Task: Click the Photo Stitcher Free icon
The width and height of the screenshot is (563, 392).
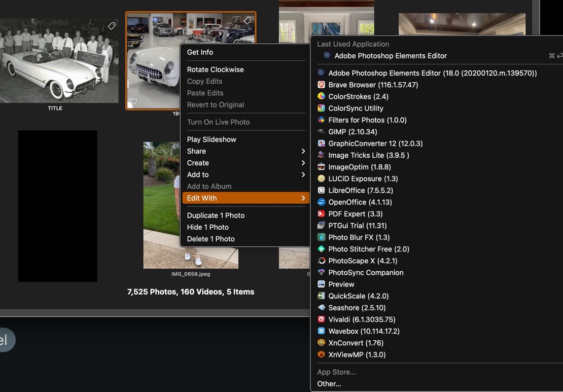Action: pos(321,249)
